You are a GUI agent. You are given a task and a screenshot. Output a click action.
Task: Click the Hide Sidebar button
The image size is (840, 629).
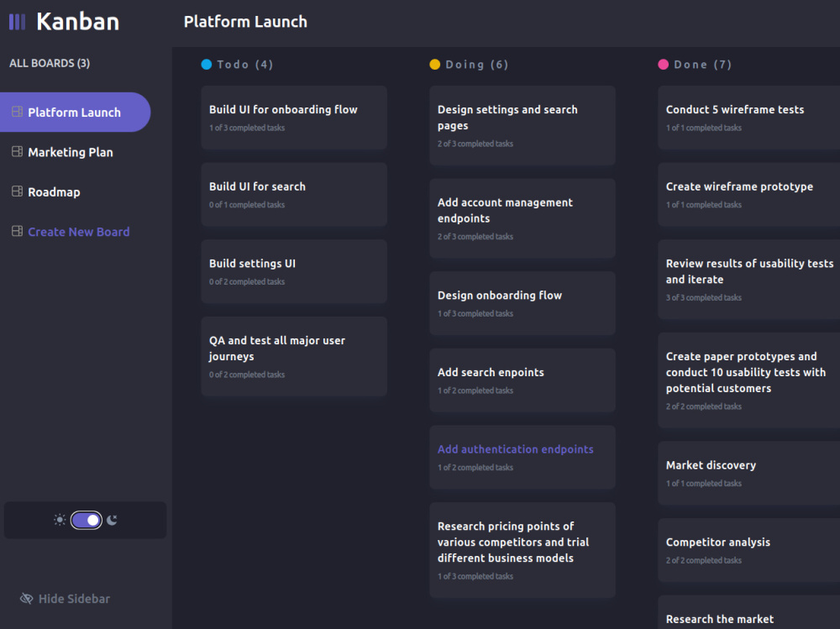[x=65, y=599]
